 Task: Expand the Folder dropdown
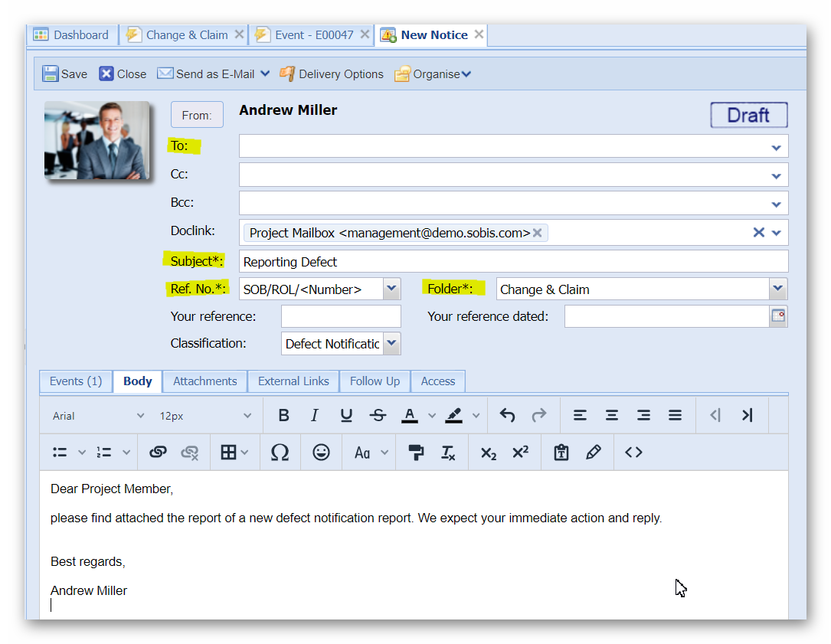pyautogui.click(x=778, y=289)
